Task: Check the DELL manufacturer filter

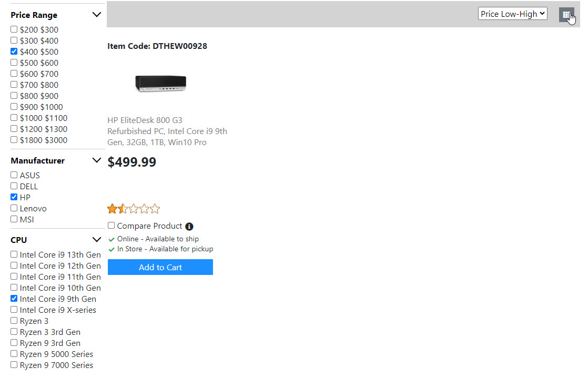Action: [x=14, y=186]
